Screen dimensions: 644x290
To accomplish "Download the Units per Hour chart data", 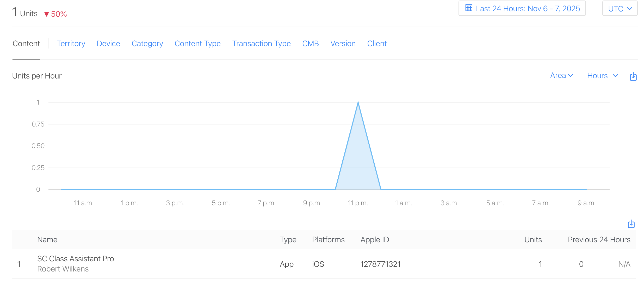I will (633, 76).
